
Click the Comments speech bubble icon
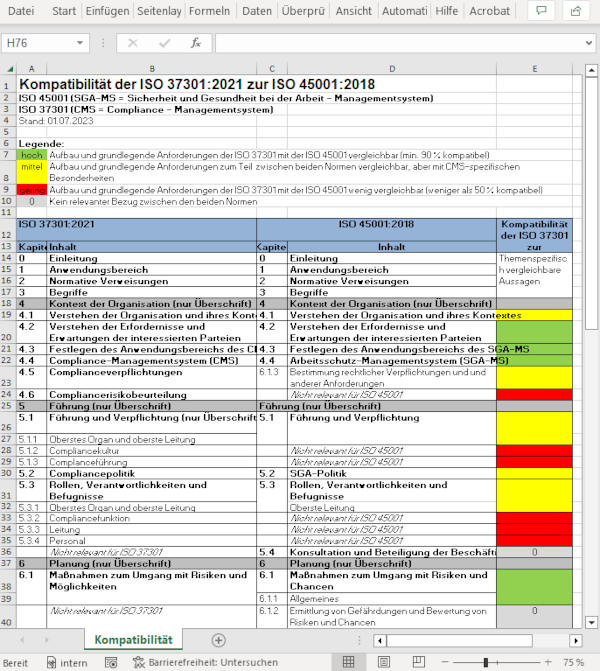click(541, 11)
